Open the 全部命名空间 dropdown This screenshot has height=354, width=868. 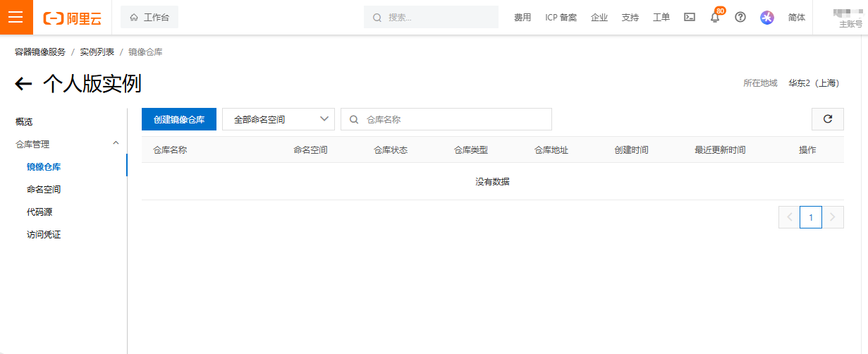click(279, 119)
